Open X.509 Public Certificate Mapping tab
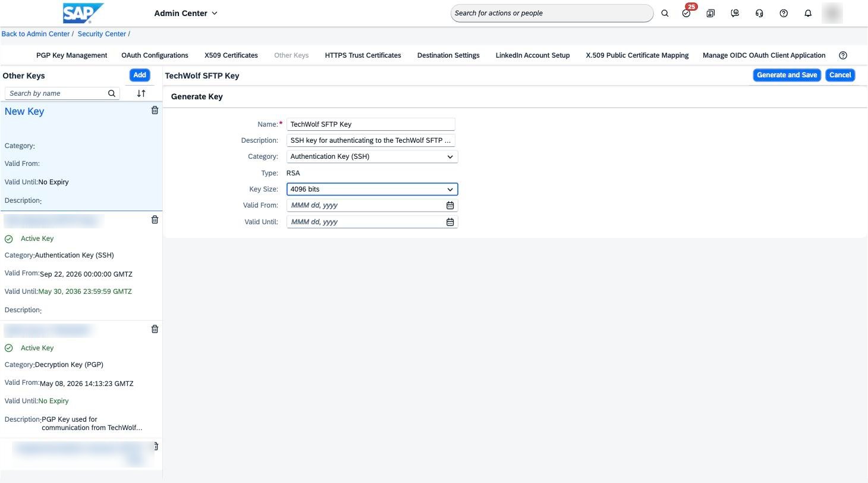Screen dimensions: 868x483 (x=637, y=55)
